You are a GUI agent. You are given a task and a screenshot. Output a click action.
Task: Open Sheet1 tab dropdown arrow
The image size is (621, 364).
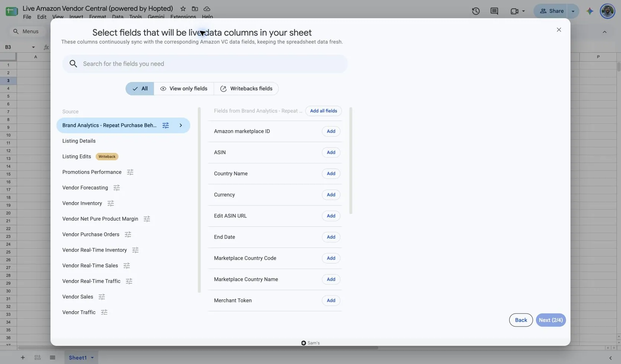(92, 358)
